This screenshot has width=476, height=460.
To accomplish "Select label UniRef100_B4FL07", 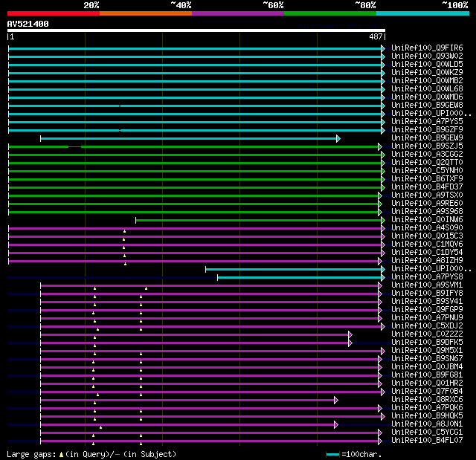I will coord(427,441).
